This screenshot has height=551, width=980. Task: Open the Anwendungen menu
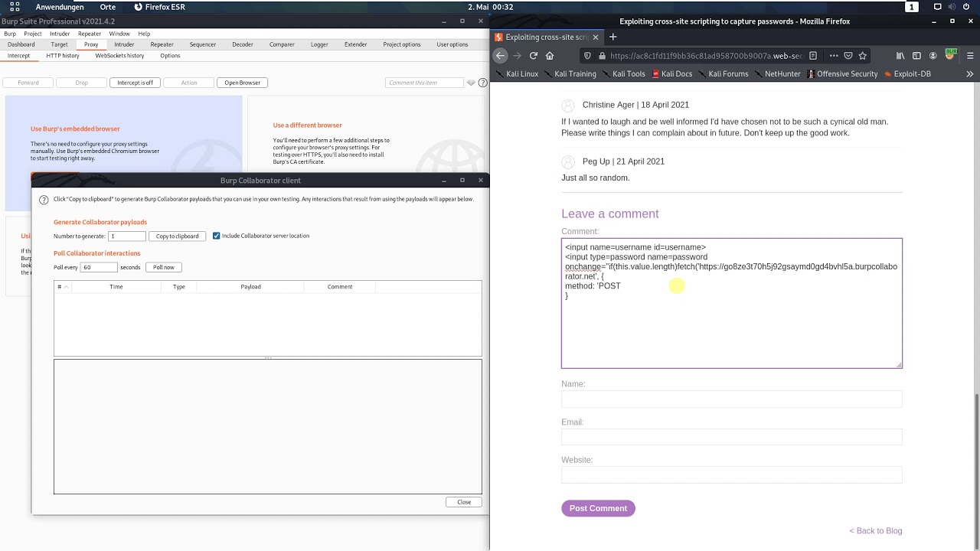tap(60, 7)
